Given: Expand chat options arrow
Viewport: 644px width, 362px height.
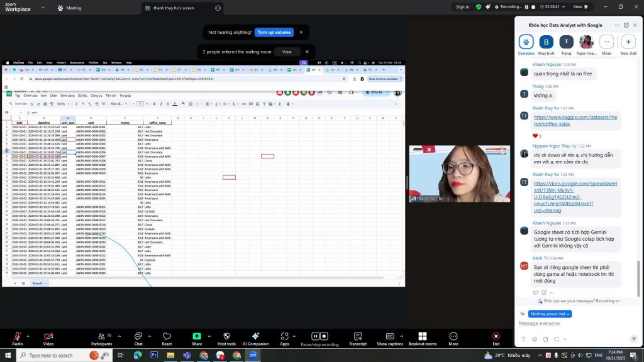Looking at the screenshot, I should 150,336.
